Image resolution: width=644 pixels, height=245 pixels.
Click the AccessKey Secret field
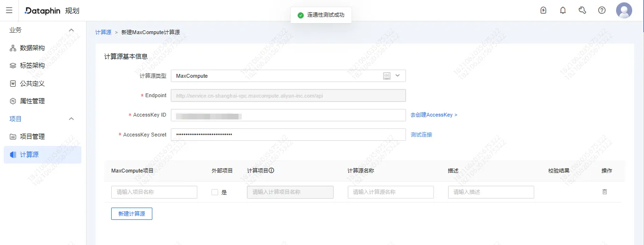point(288,135)
